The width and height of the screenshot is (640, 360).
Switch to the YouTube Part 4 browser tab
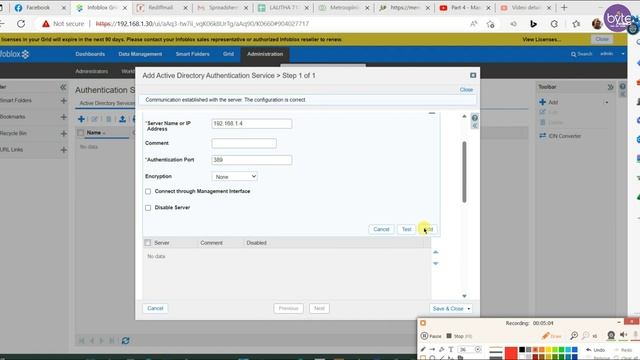[x=465, y=7]
